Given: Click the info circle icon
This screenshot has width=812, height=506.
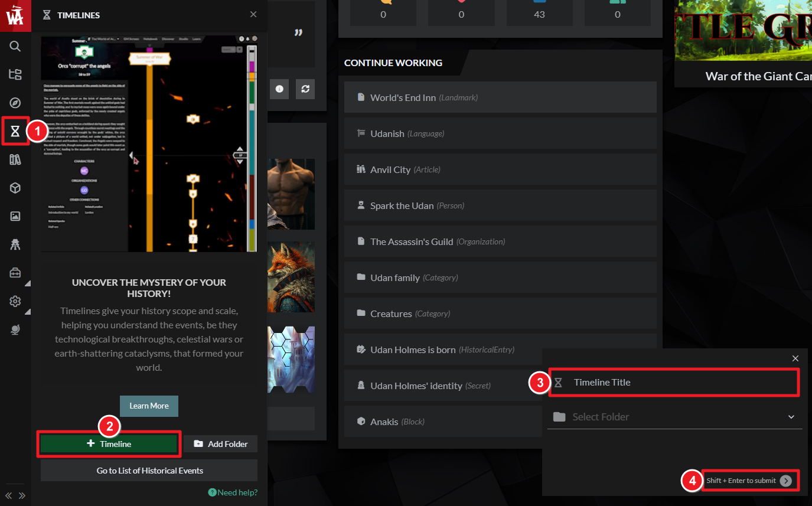Looking at the screenshot, I should [280, 89].
